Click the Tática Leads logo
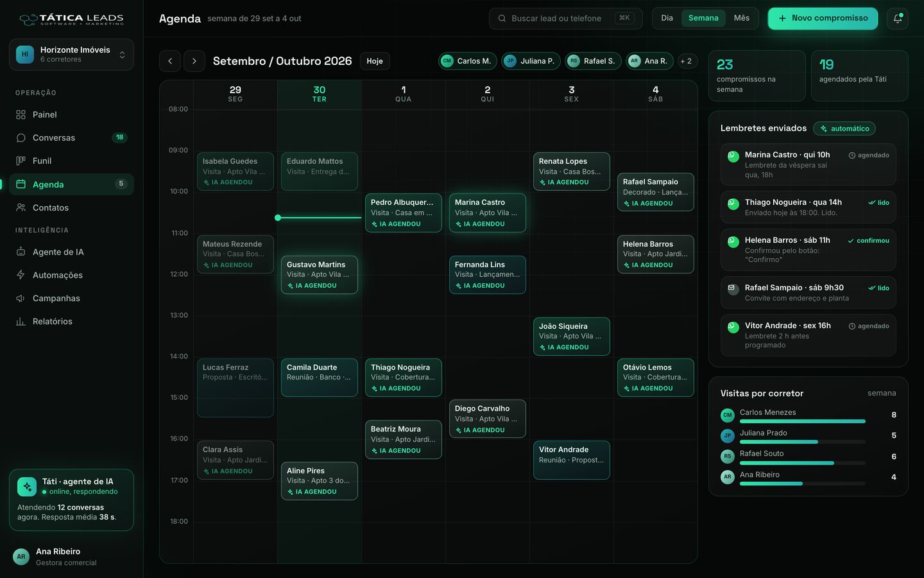The image size is (924, 578). (x=71, y=19)
